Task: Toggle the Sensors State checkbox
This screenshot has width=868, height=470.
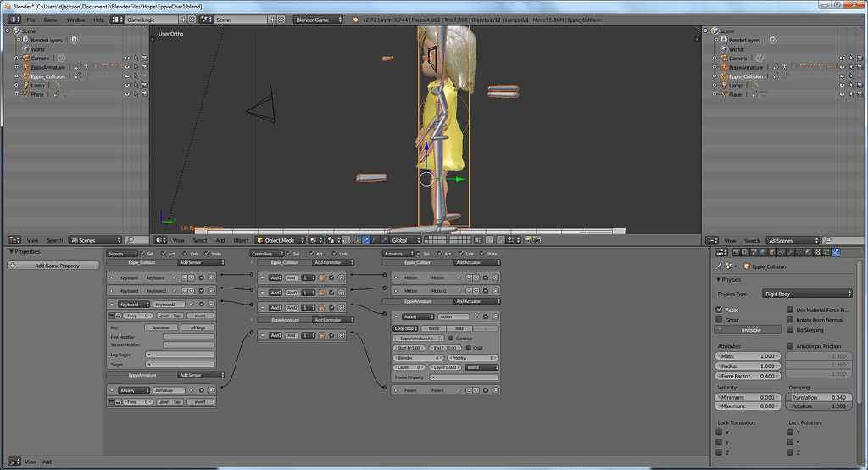Action: (207, 254)
